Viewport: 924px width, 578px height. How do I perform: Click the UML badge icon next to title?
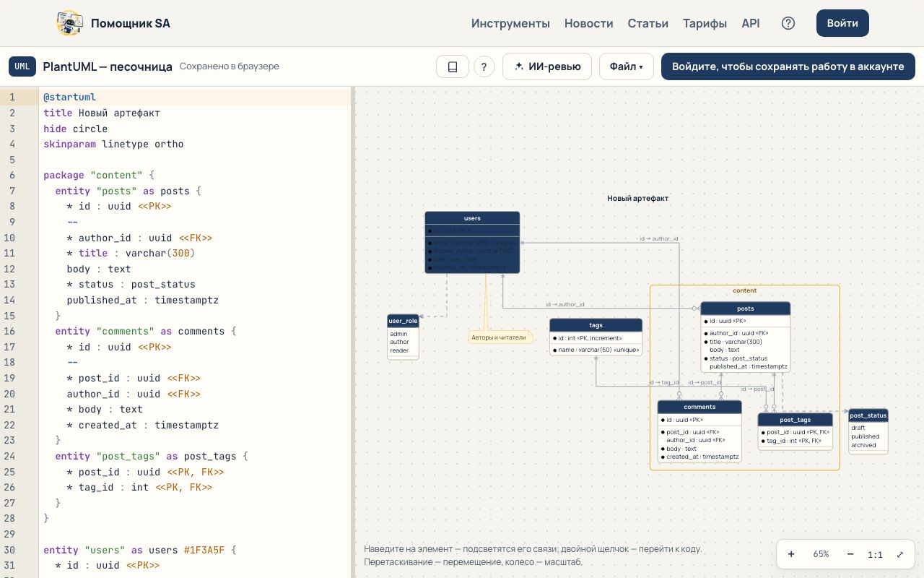pyautogui.click(x=22, y=66)
